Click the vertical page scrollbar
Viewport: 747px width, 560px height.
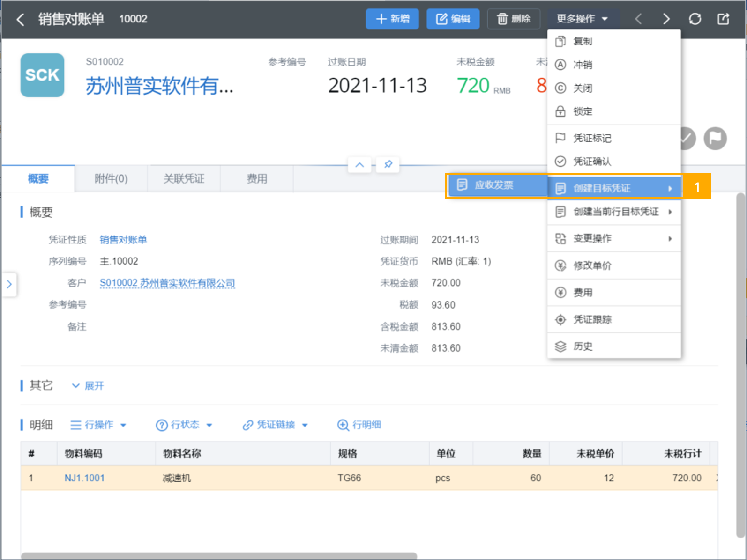point(740,365)
